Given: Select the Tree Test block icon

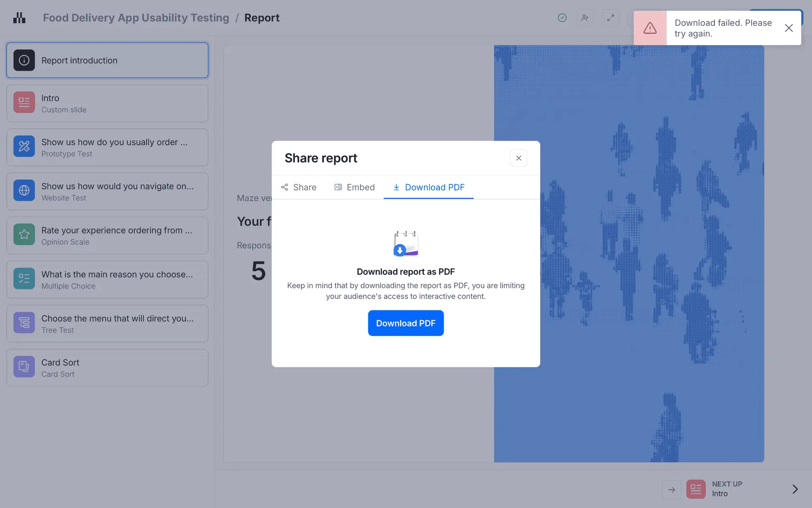Looking at the screenshot, I should [24, 323].
